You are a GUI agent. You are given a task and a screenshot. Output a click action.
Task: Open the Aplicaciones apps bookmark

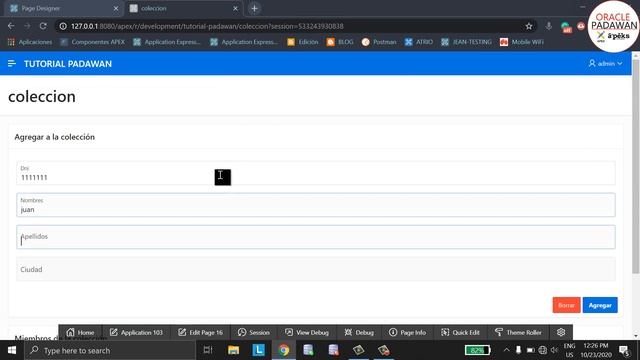[30, 42]
